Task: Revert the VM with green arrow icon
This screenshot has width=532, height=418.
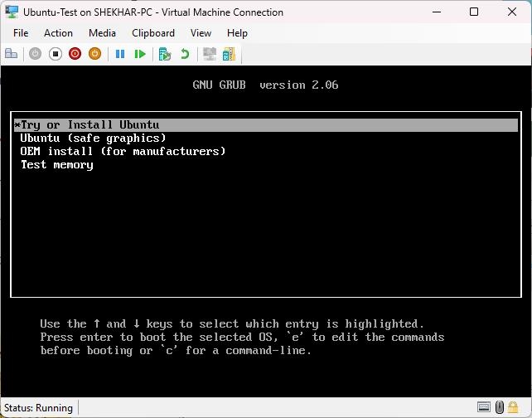Action: 185,54
